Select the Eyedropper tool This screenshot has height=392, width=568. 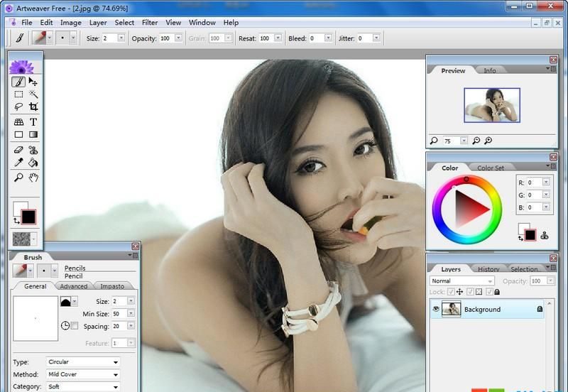(x=18, y=163)
